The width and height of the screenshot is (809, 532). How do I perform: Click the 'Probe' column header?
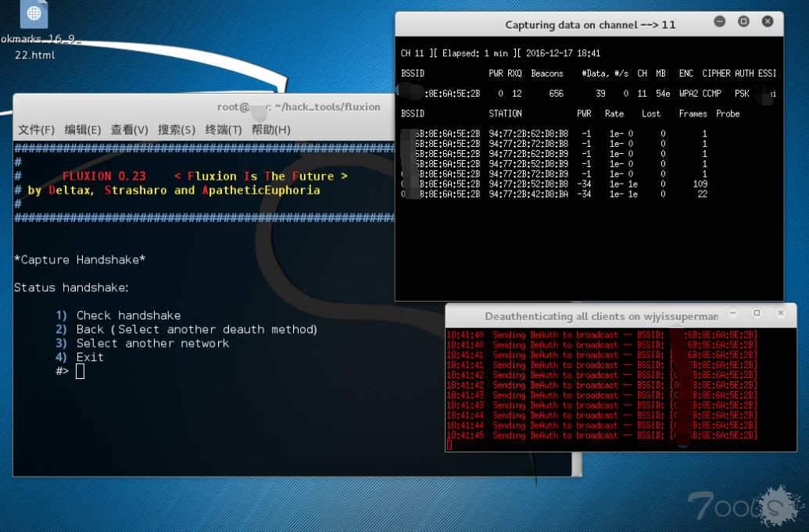[x=728, y=113]
